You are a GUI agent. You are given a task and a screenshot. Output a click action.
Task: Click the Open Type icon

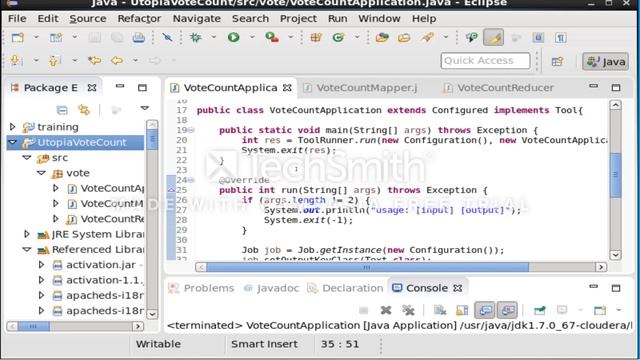(382, 38)
